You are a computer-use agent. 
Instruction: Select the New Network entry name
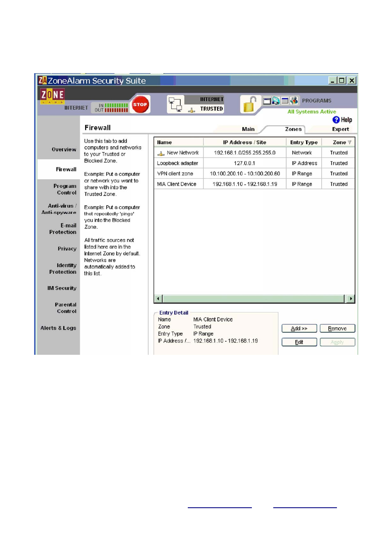point(183,153)
